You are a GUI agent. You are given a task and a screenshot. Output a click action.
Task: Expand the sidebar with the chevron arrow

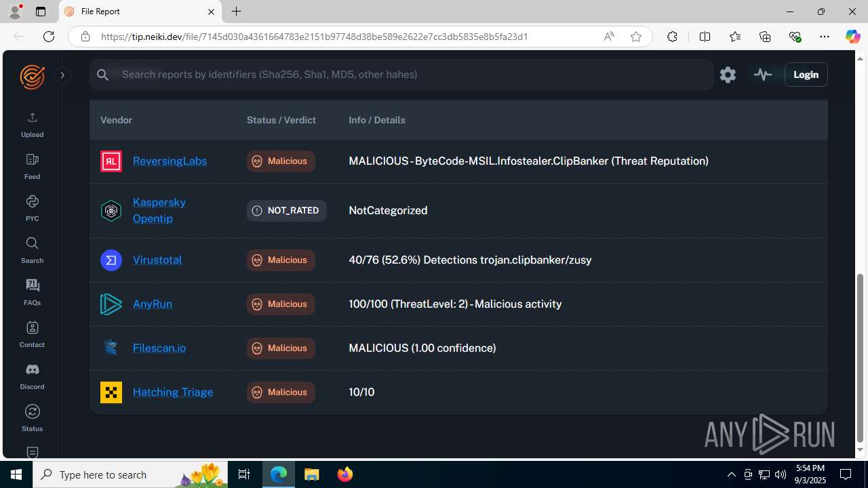click(62, 75)
